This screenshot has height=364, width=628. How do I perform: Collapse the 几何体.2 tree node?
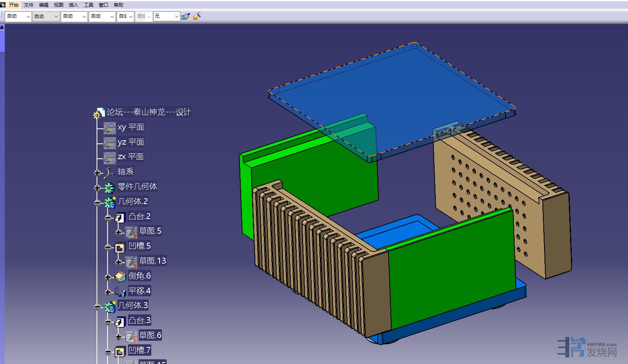click(x=97, y=202)
